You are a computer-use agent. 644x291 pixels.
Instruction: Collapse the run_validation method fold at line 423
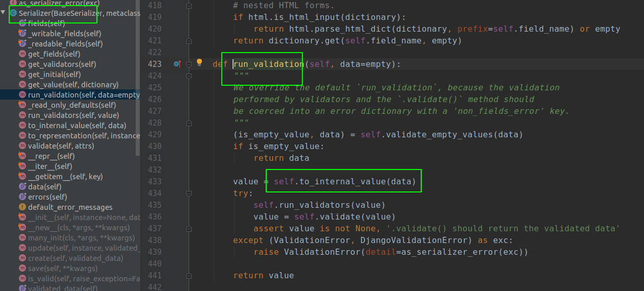click(x=189, y=64)
